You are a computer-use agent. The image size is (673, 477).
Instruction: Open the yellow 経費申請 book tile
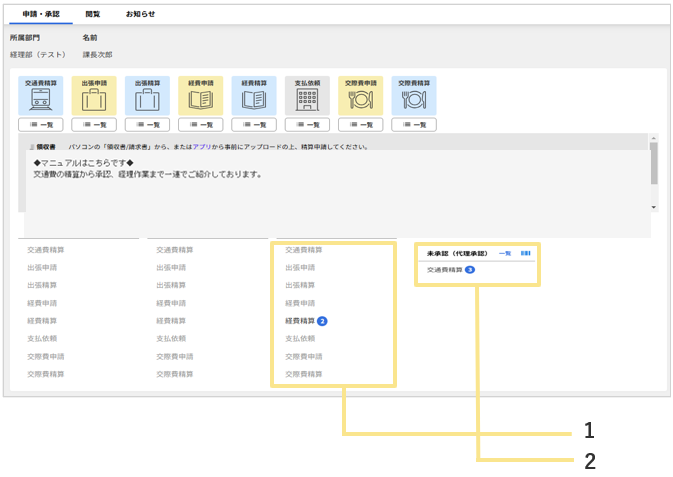point(200,96)
